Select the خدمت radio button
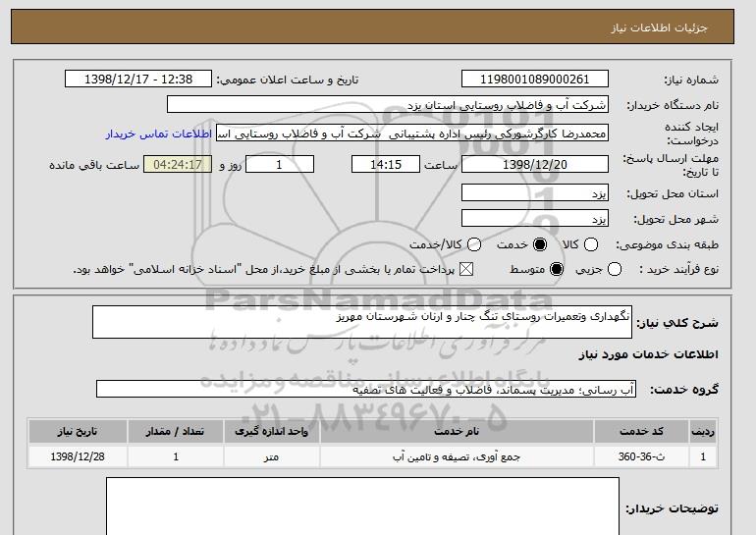This screenshot has width=756, height=535. (540, 244)
